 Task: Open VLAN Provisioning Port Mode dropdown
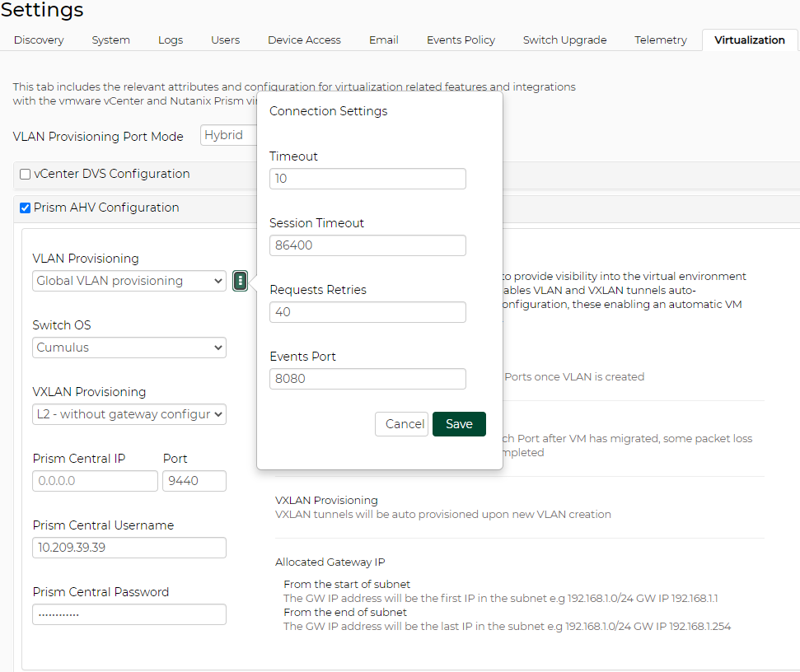coord(229,136)
